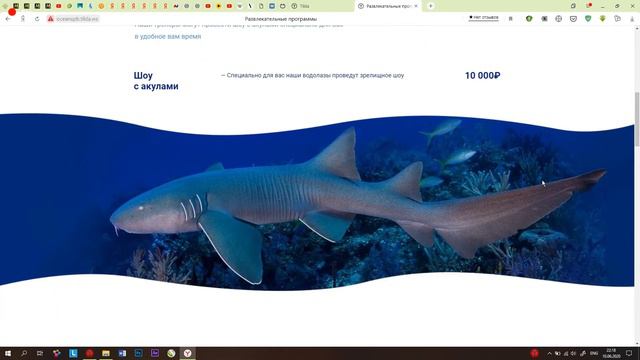
Task: Click the page title «Развлекательные программы»
Action: [281, 19]
